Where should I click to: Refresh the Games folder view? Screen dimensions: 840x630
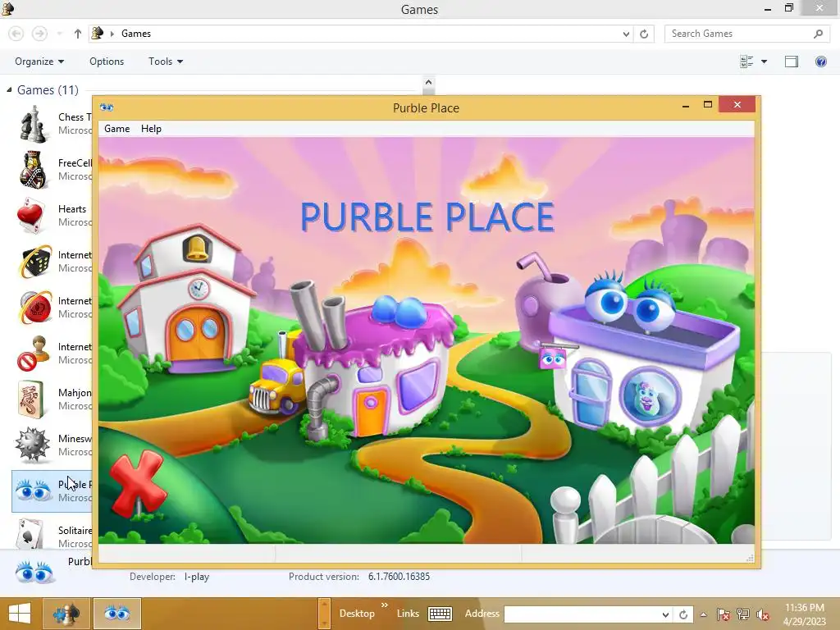(x=644, y=34)
